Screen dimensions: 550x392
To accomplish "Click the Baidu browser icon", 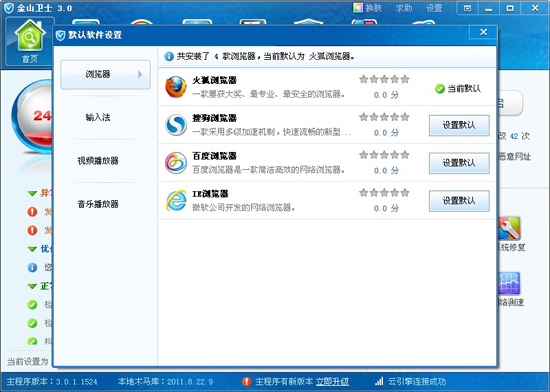I will (x=176, y=163).
